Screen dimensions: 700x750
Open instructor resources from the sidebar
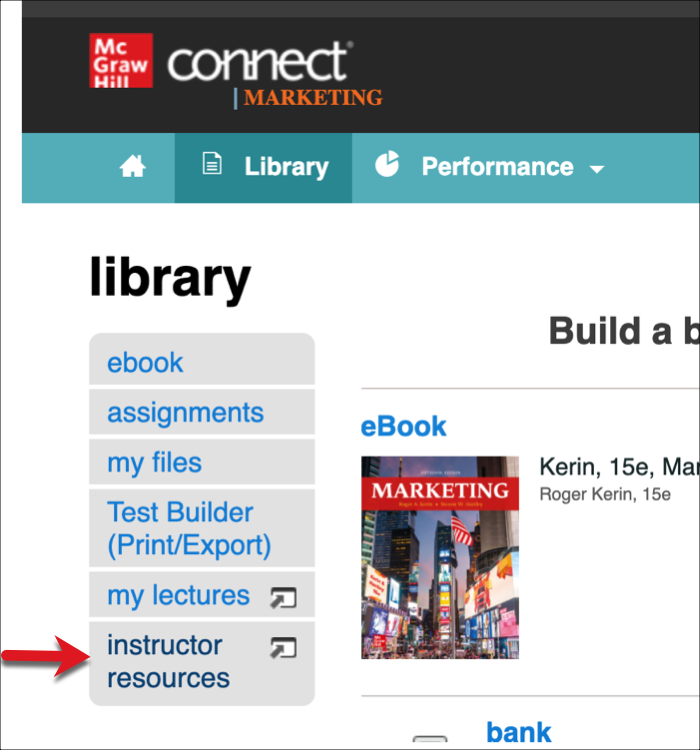tap(168, 661)
